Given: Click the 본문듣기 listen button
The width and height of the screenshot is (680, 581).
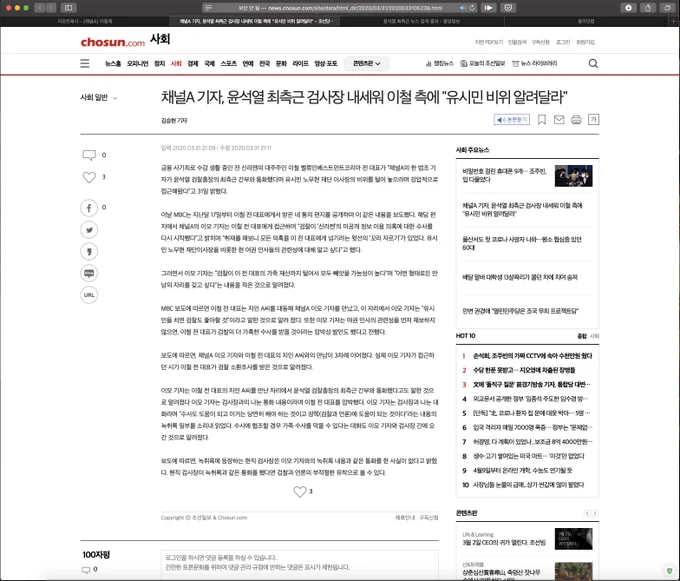Looking at the screenshot, I should tap(512, 120).
